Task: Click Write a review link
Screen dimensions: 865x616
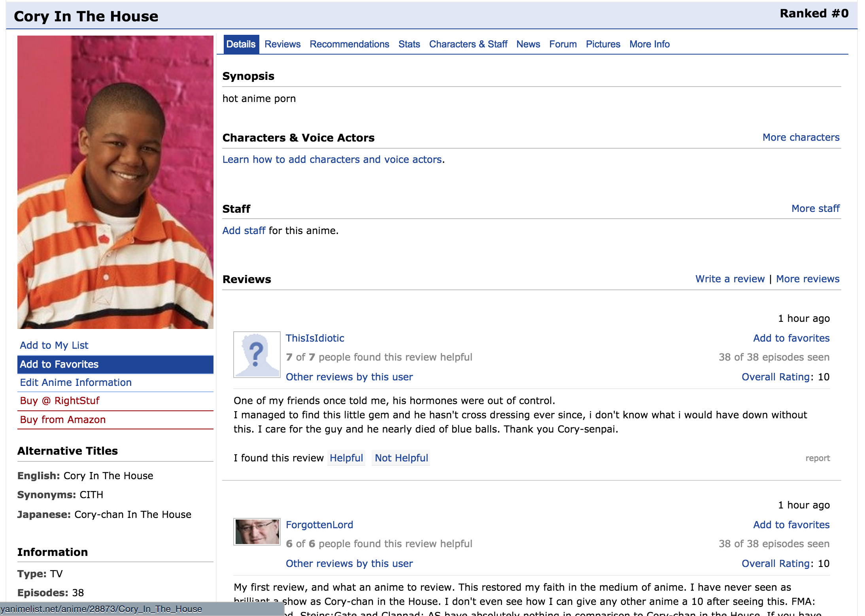Action: click(x=729, y=279)
